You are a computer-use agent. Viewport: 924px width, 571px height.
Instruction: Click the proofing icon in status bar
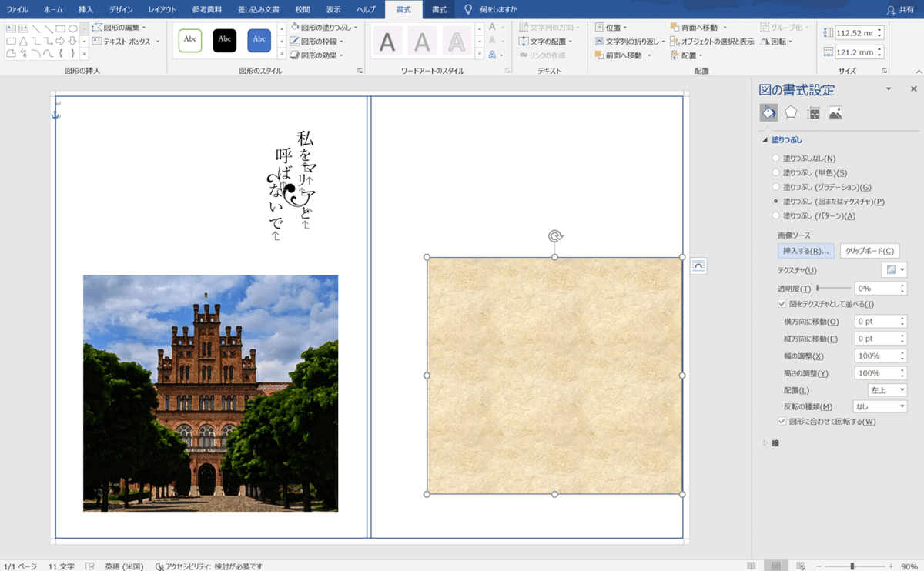pos(90,566)
